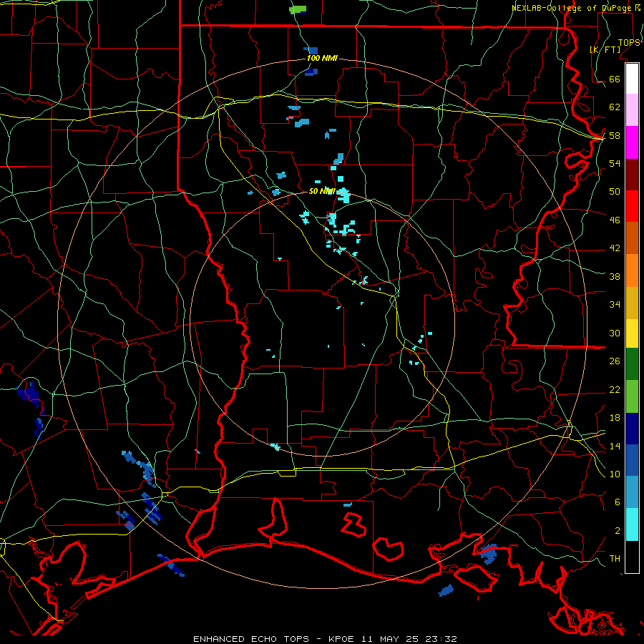Click the 50 legend label
The image size is (644, 644).
pos(615,191)
